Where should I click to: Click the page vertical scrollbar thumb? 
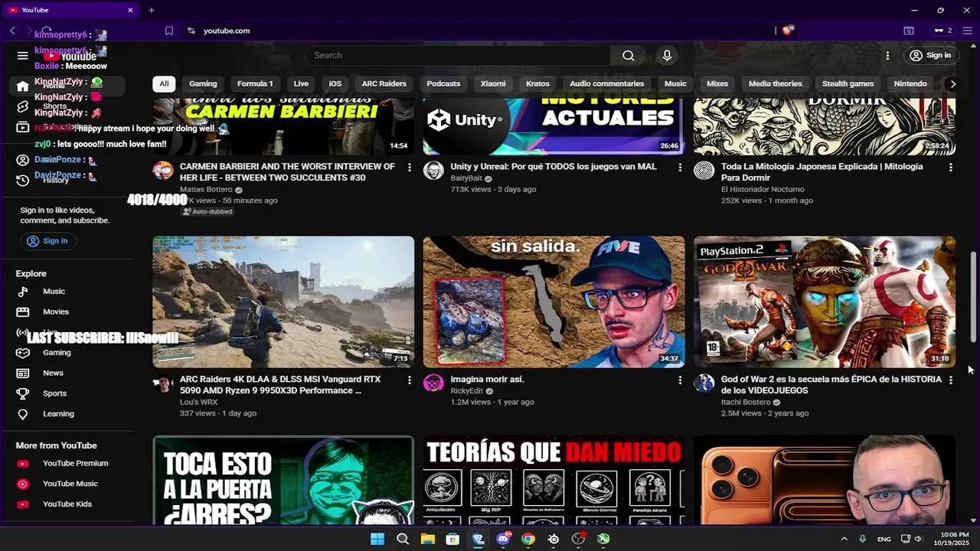coord(974,297)
